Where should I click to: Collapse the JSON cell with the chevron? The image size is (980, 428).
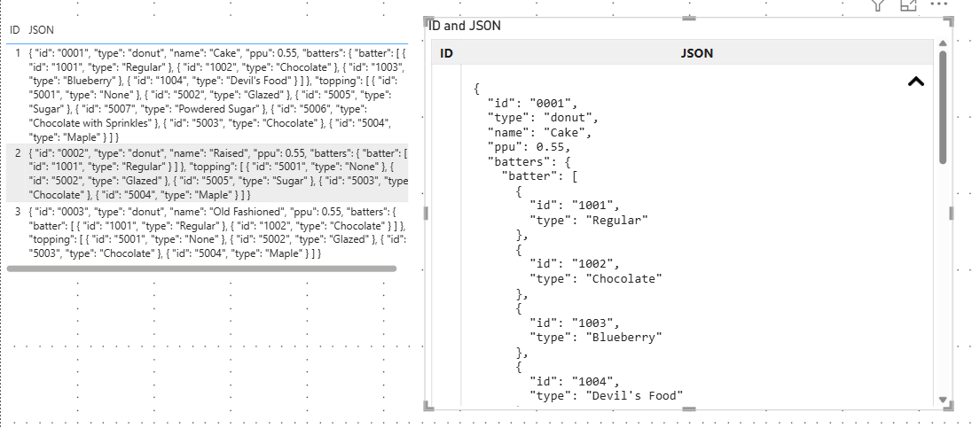(x=915, y=82)
